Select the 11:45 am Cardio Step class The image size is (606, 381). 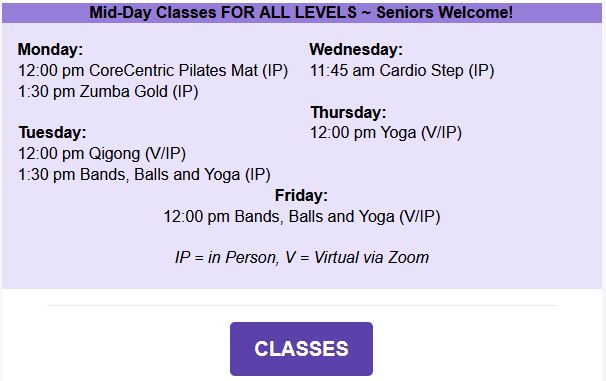pyautogui.click(x=402, y=71)
